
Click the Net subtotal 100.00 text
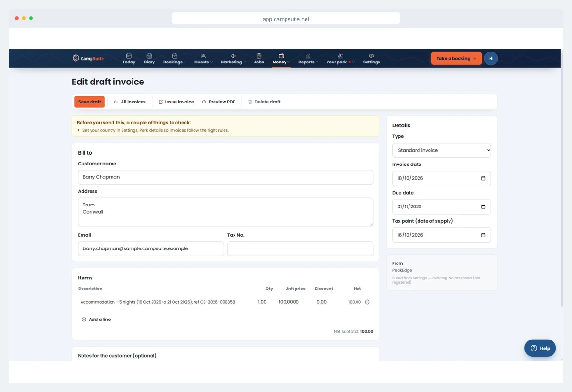(353, 331)
